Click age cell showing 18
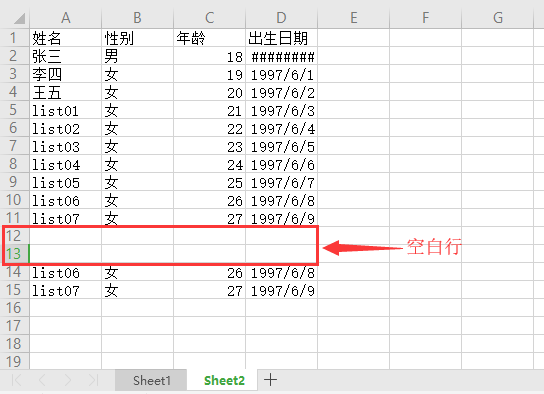The image size is (544, 394). (x=210, y=55)
